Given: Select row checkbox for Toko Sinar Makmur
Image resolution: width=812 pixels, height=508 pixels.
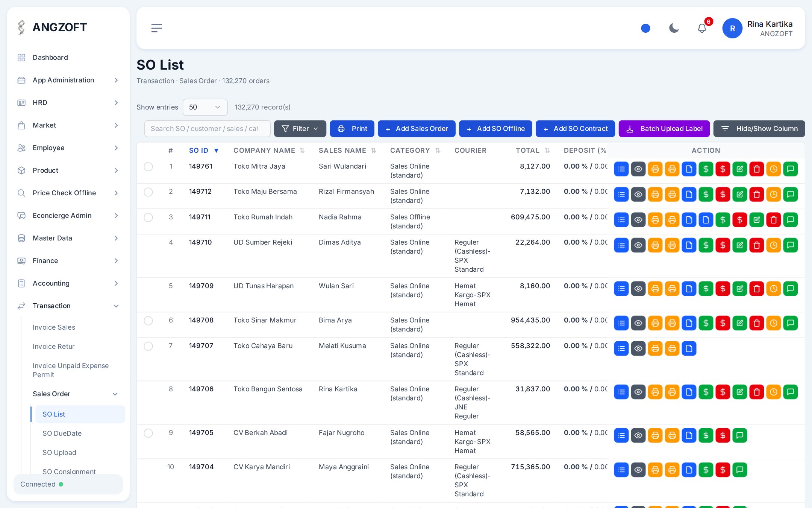Looking at the screenshot, I should (x=148, y=321).
